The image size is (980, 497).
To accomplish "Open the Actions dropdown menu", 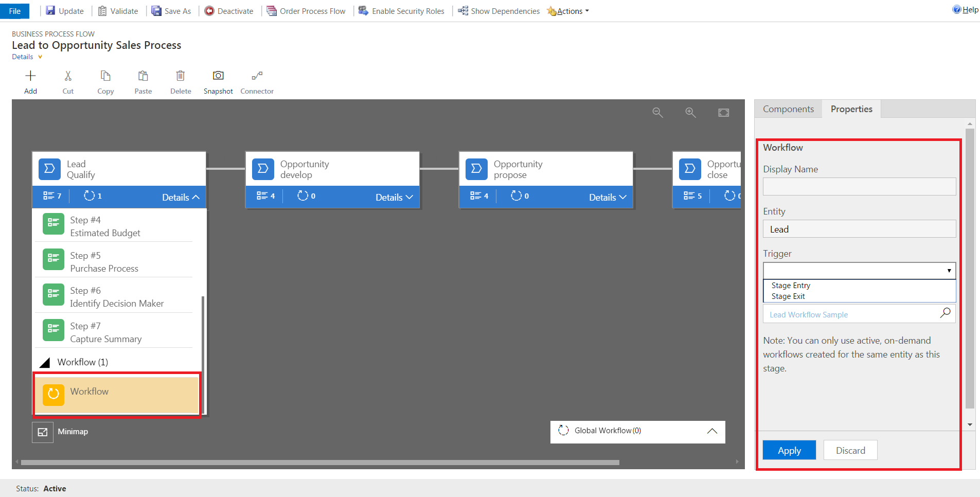I will [x=570, y=11].
